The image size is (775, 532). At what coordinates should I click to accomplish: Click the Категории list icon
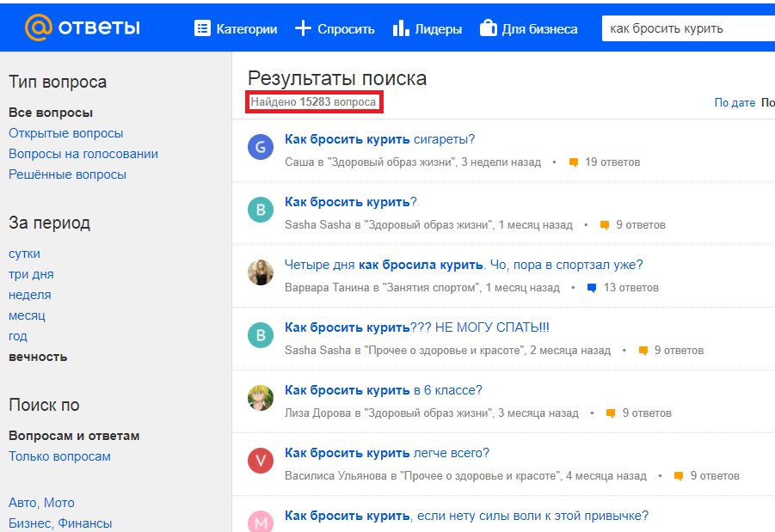pyautogui.click(x=202, y=28)
